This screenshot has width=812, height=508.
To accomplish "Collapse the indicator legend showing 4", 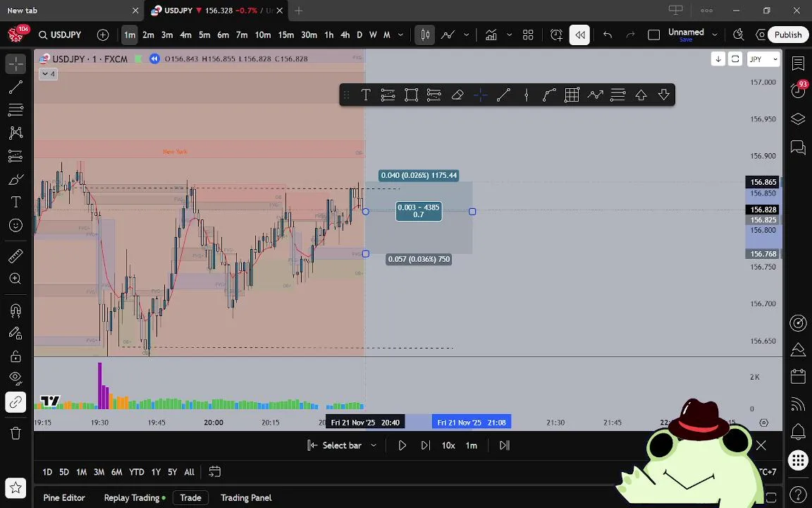I will (x=48, y=73).
